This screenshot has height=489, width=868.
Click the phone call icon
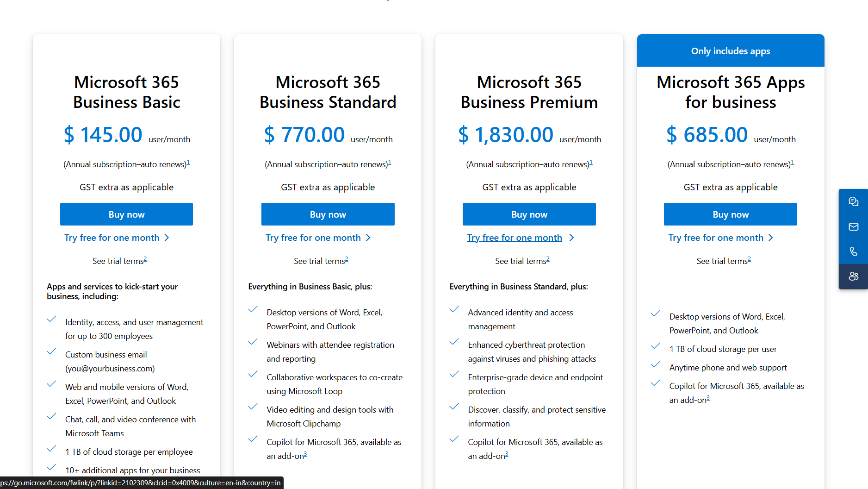[853, 251]
